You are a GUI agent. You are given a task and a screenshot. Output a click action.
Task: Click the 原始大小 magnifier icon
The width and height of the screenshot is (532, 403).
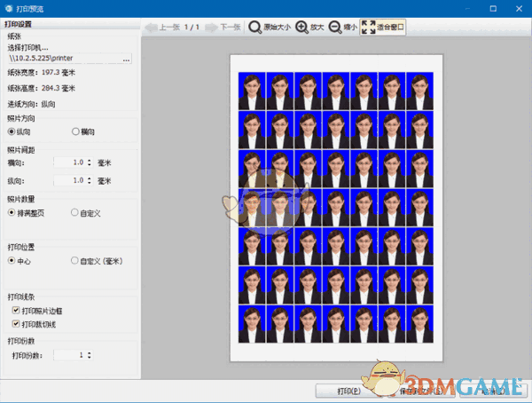tap(254, 28)
